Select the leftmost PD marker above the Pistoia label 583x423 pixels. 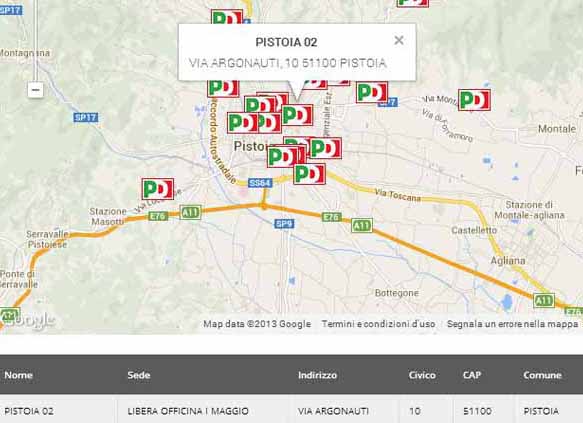[242, 123]
